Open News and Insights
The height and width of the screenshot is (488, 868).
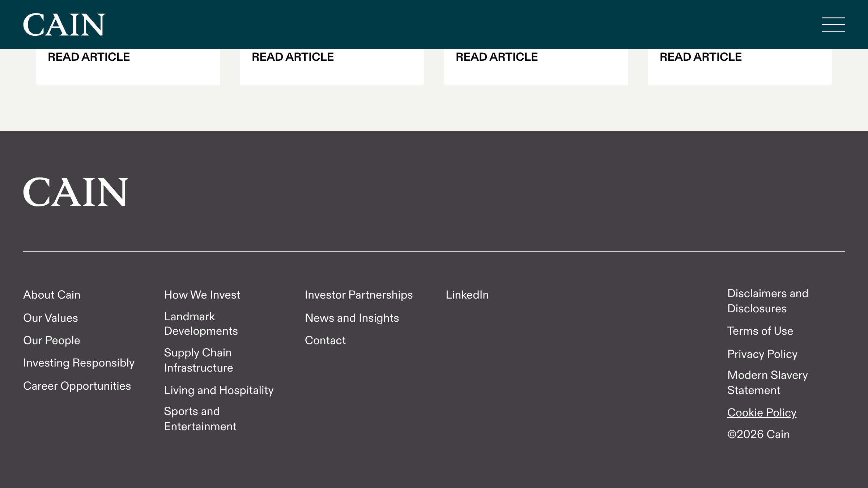[x=352, y=318]
